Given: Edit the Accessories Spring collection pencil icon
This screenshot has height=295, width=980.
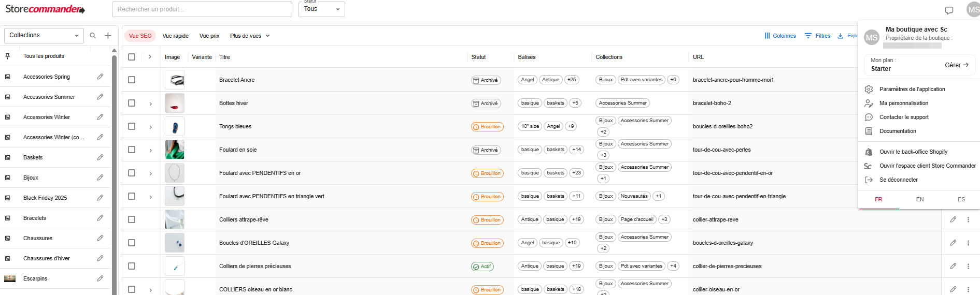Looking at the screenshot, I should pos(100,77).
